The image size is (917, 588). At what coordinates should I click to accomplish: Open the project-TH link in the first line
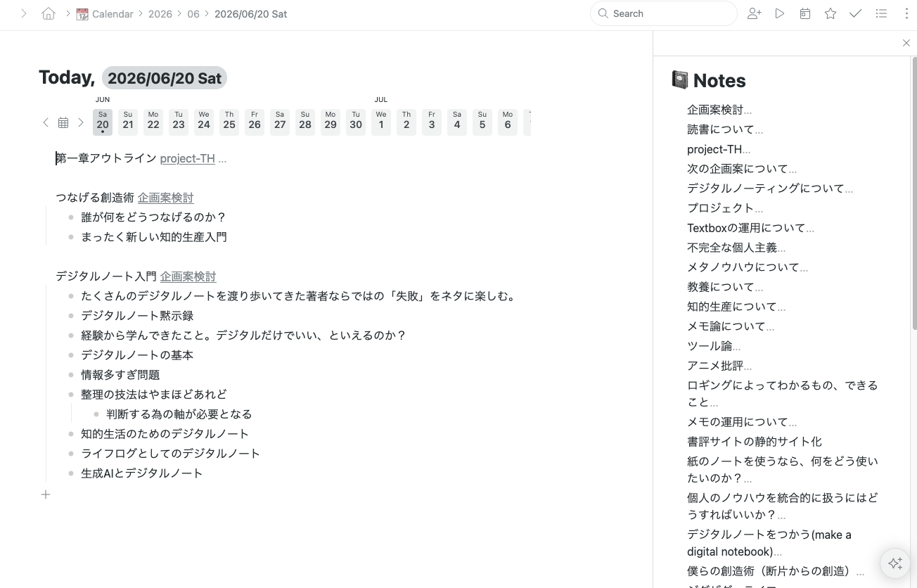pyautogui.click(x=187, y=158)
